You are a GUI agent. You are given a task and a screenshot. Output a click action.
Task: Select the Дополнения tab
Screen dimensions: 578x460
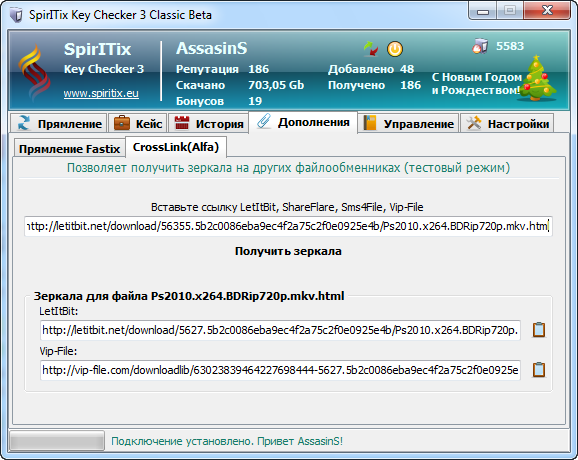click(x=303, y=122)
